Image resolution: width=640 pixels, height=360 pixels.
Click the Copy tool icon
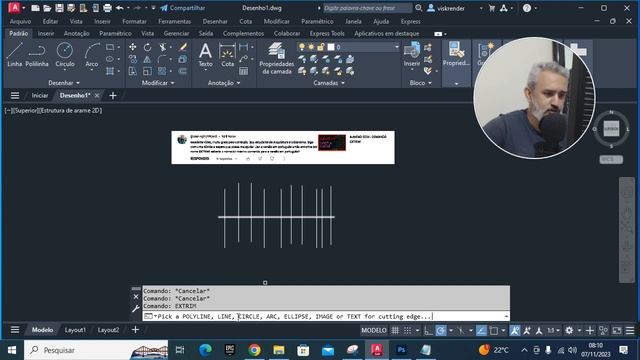(x=133, y=60)
